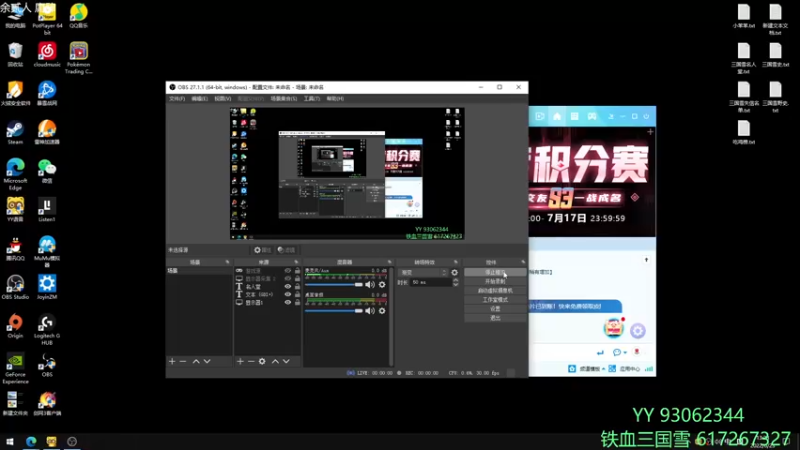Toggle lock on first source row
The image size is (800, 450).
[x=297, y=271]
